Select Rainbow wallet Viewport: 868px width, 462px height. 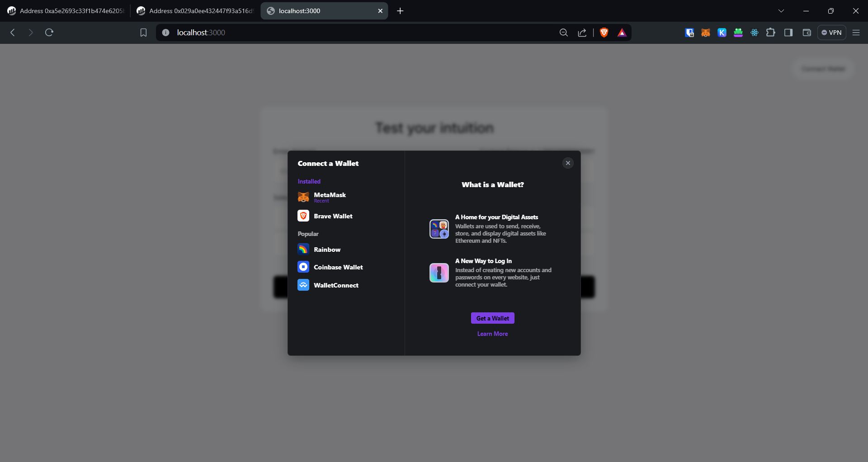[x=345, y=250]
